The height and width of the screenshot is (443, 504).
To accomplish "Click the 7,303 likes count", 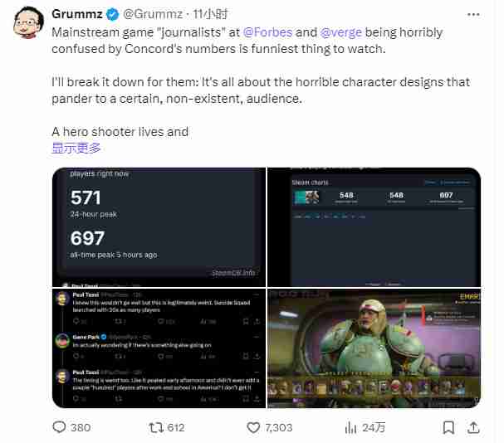I will point(279,427).
